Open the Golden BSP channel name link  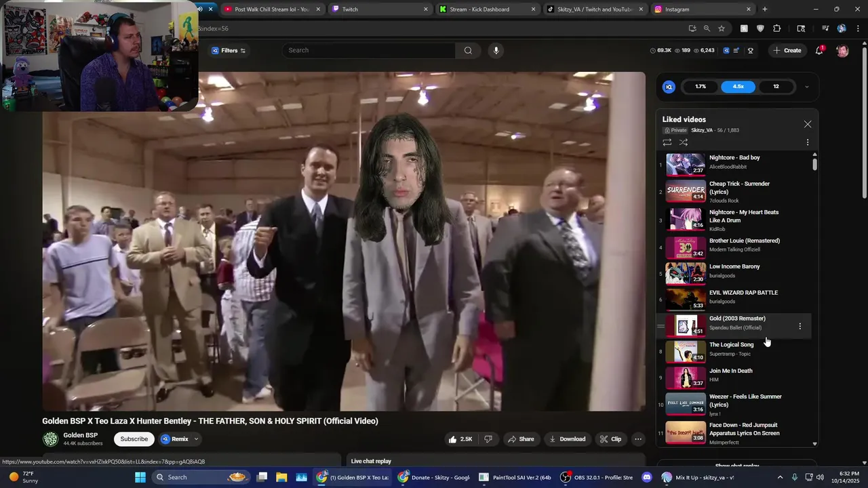(81, 435)
